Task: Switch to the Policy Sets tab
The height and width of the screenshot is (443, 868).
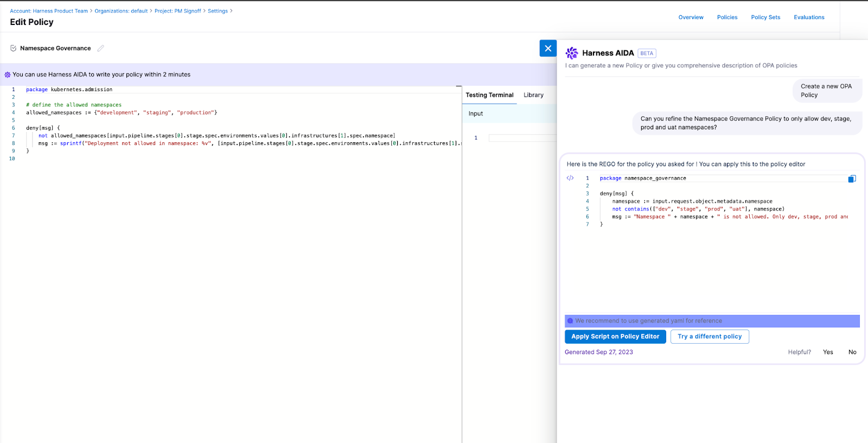Action: pos(765,17)
